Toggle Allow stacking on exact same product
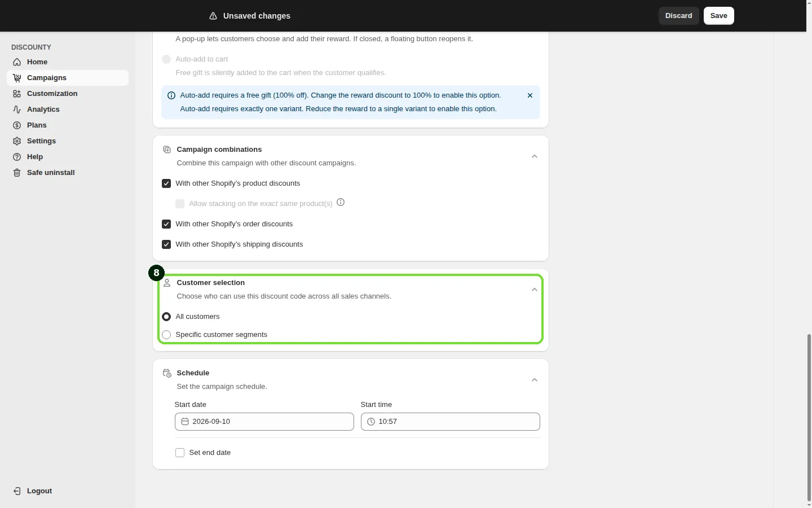 (180, 204)
